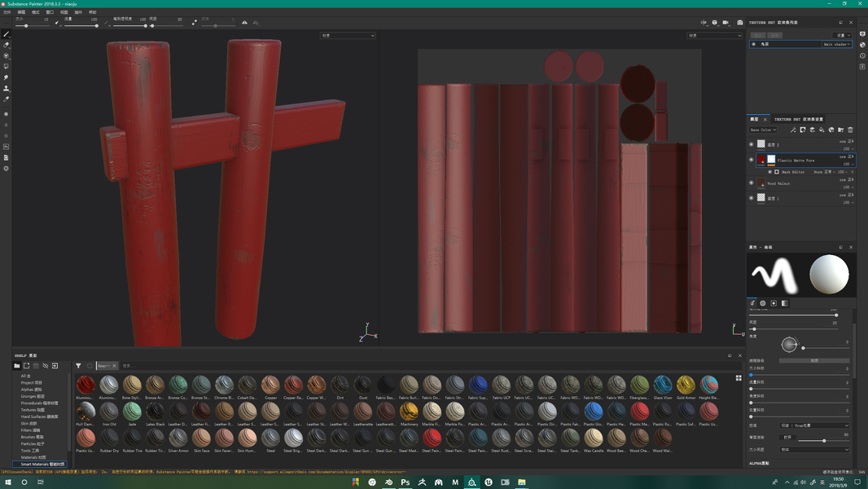Open the Base Color channel dropdown
868x489 pixels.
[x=763, y=130]
